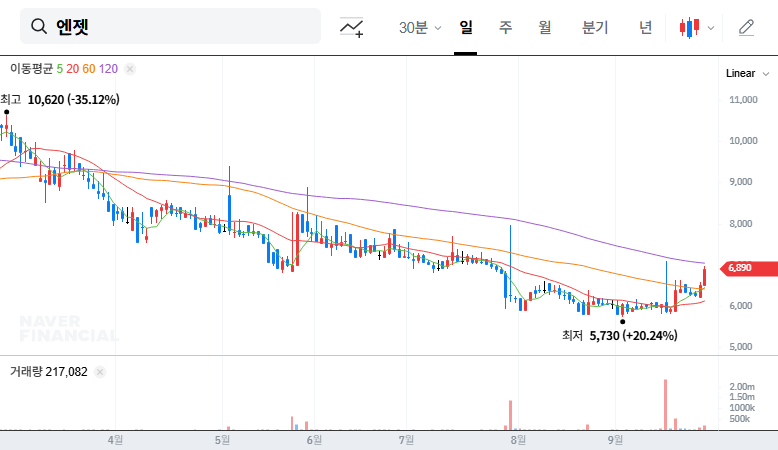778x450 pixels.
Task: Expand the 30분 minute interval dropdown
Action: 420,27
